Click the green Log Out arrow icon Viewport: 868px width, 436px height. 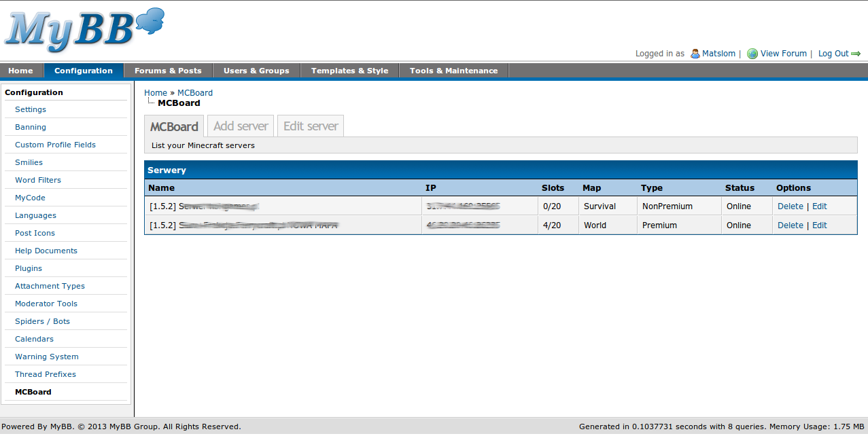(856, 54)
